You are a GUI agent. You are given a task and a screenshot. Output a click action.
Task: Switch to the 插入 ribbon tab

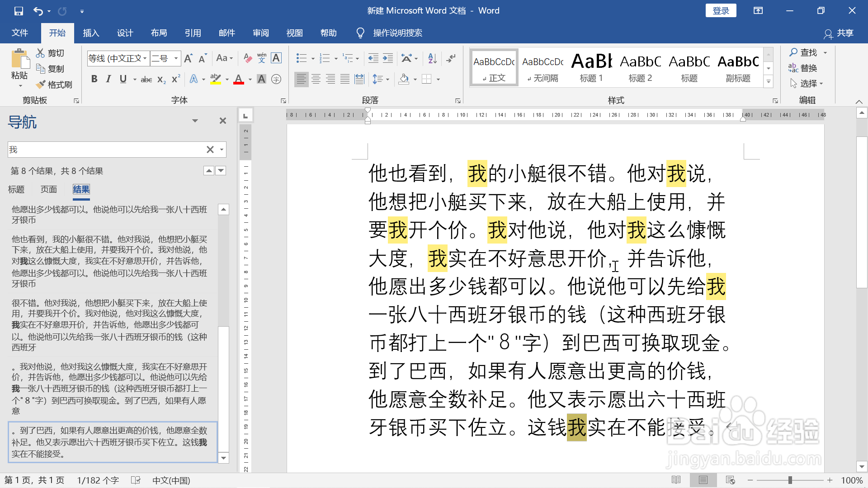(x=91, y=33)
